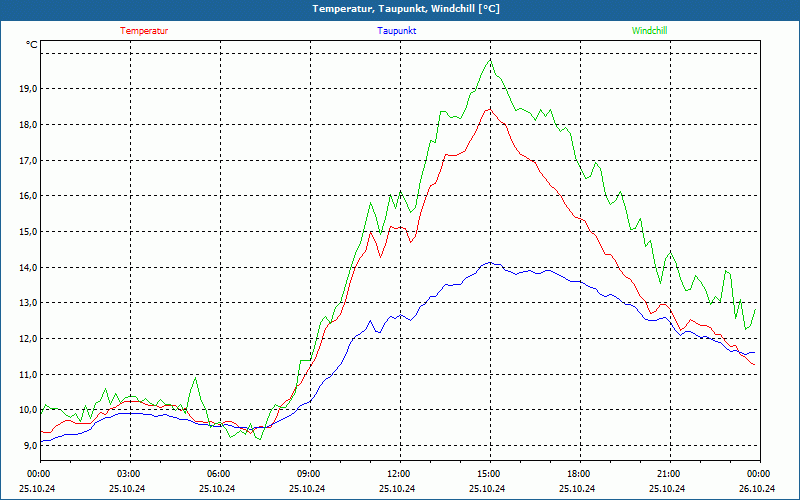The width and height of the screenshot is (800, 500).
Task: Click the "25.10.24" date under 09:00
Action: click(x=307, y=488)
